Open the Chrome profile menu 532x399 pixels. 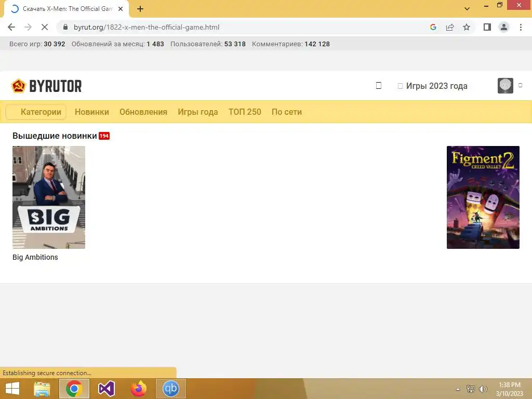[504, 27]
